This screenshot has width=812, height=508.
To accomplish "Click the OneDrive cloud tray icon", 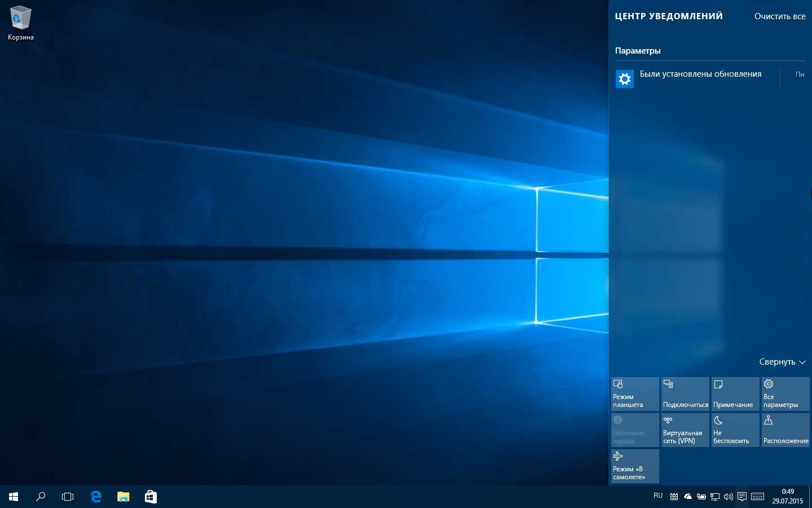I will tap(688, 497).
